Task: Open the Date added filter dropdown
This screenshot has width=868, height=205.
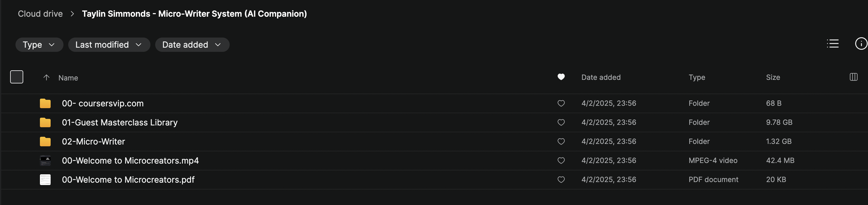Action: pyautogui.click(x=192, y=45)
